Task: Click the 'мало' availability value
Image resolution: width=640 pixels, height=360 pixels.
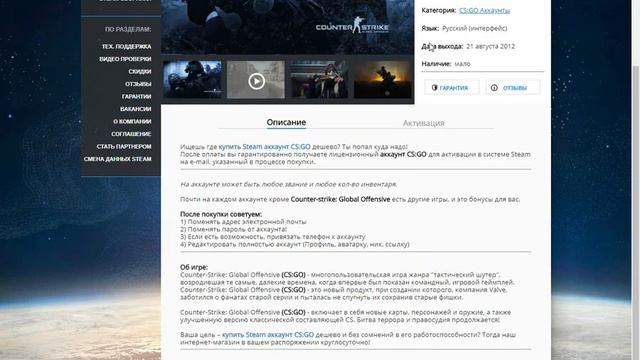Action: [462, 64]
